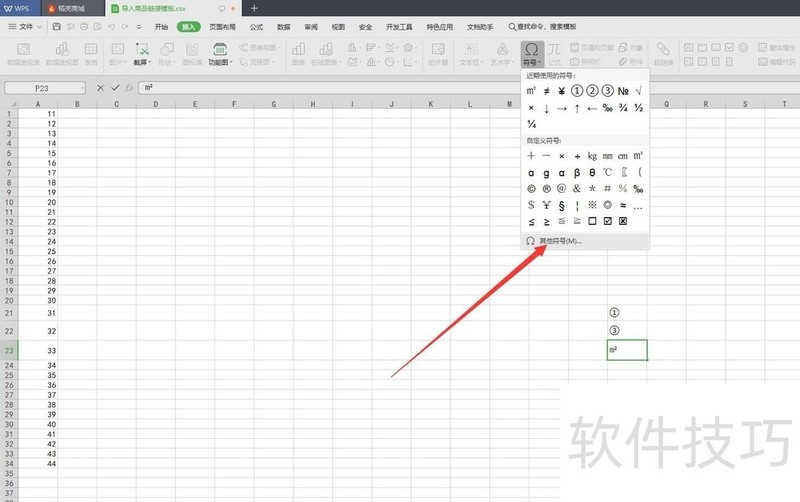Insert the β custom symbol
Image resolution: width=800 pixels, height=502 pixels.
(x=577, y=172)
